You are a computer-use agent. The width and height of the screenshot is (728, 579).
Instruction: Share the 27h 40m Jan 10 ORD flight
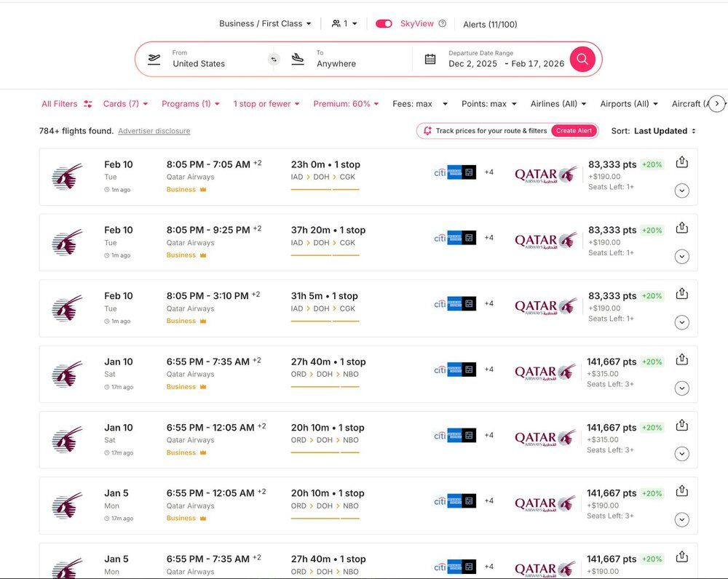681,359
